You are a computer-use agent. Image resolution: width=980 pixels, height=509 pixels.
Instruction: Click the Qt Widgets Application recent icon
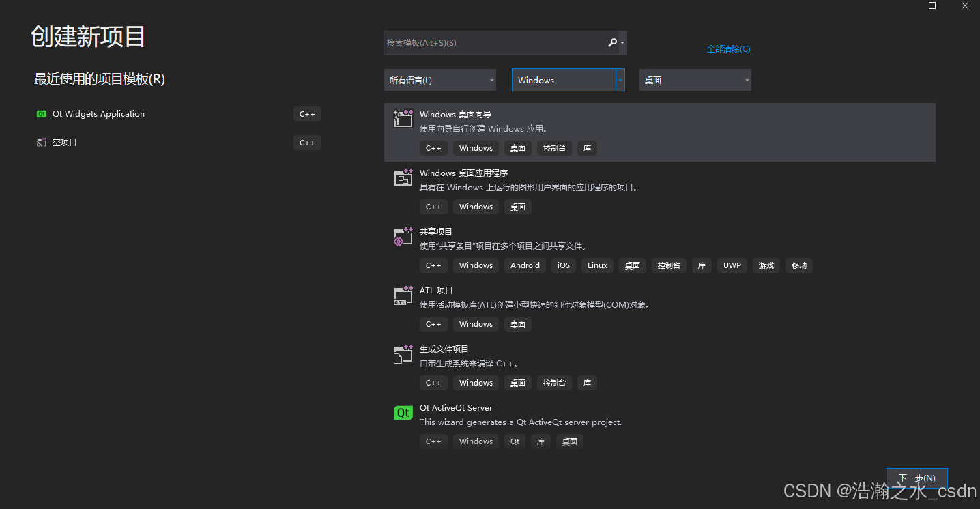(x=42, y=114)
